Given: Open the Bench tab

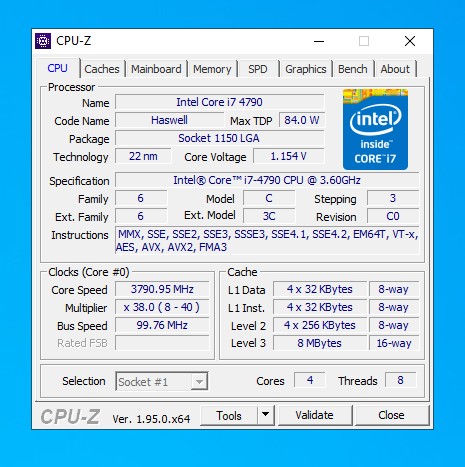Looking at the screenshot, I should point(353,69).
